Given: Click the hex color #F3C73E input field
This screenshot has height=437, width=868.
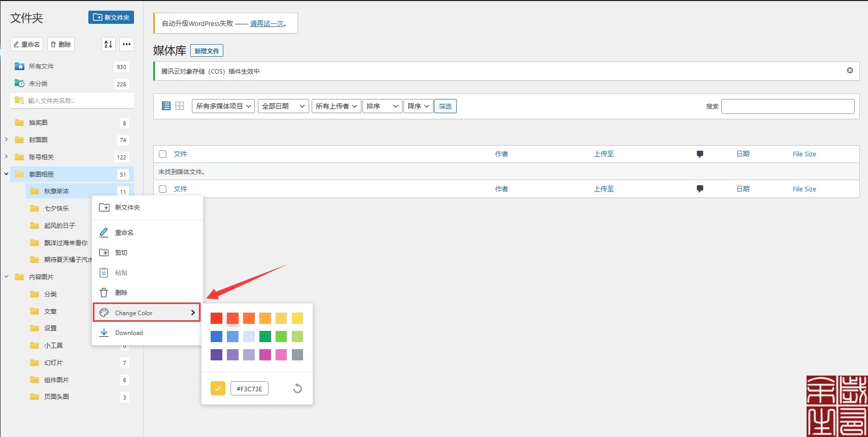Looking at the screenshot, I should pos(249,389).
